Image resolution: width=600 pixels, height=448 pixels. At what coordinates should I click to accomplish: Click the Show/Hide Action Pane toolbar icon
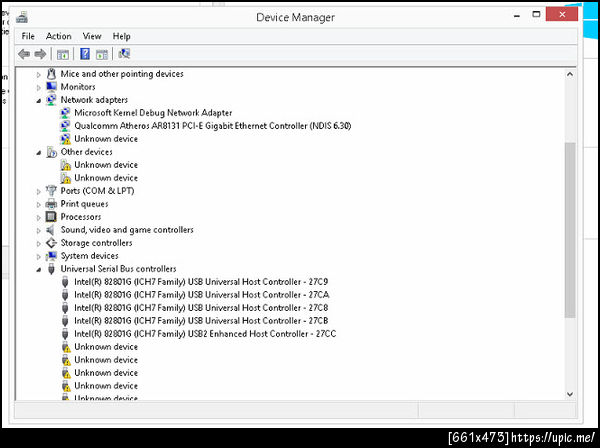[x=102, y=54]
